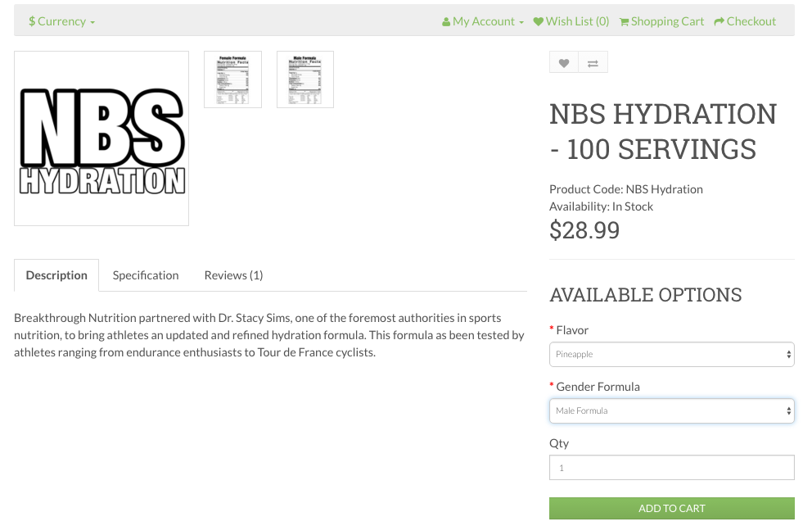View the Male Formula nutrition facts thumbnail
Image resolution: width=812 pixels, height=526 pixels.
305,79
